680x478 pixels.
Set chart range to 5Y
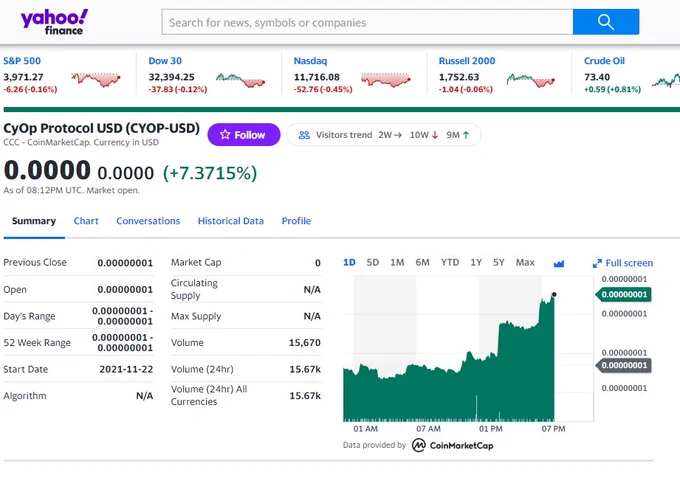click(499, 262)
